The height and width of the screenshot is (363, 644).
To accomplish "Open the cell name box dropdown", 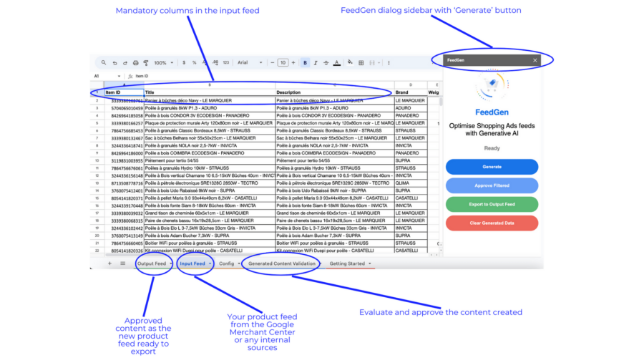I will point(118,76).
